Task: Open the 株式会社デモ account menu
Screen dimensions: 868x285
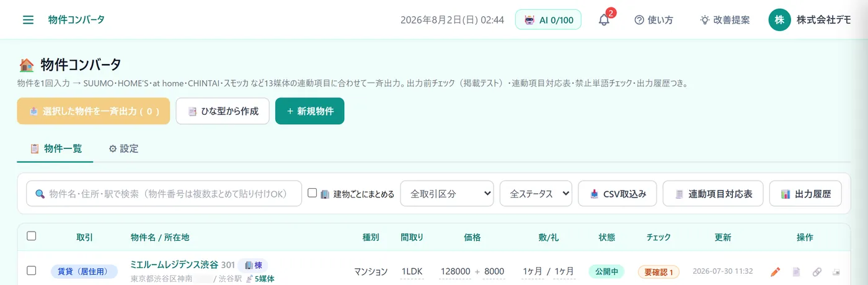Action: 810,20
